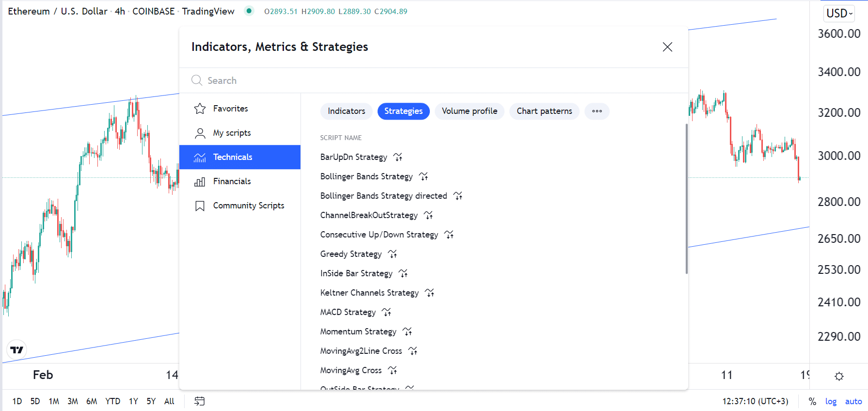
Task: Set chart range to 3M
Action: click(73, 401)
